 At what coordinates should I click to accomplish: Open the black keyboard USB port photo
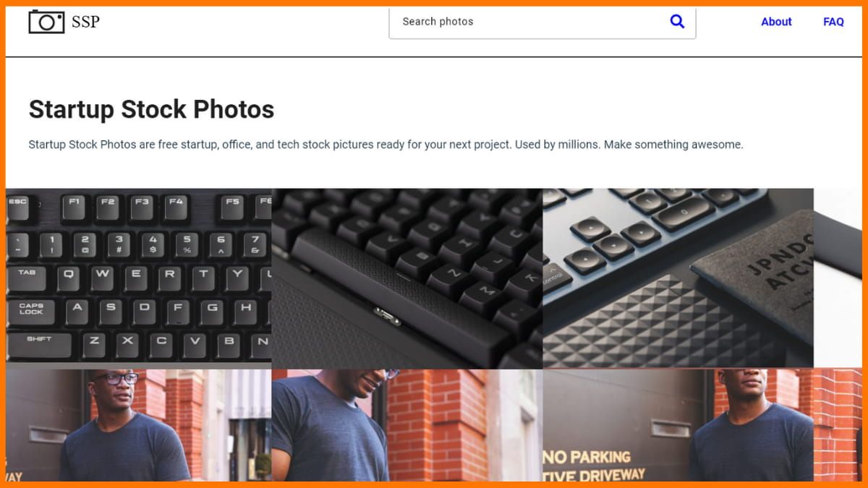pyautogui.click(x=407, y=278)
